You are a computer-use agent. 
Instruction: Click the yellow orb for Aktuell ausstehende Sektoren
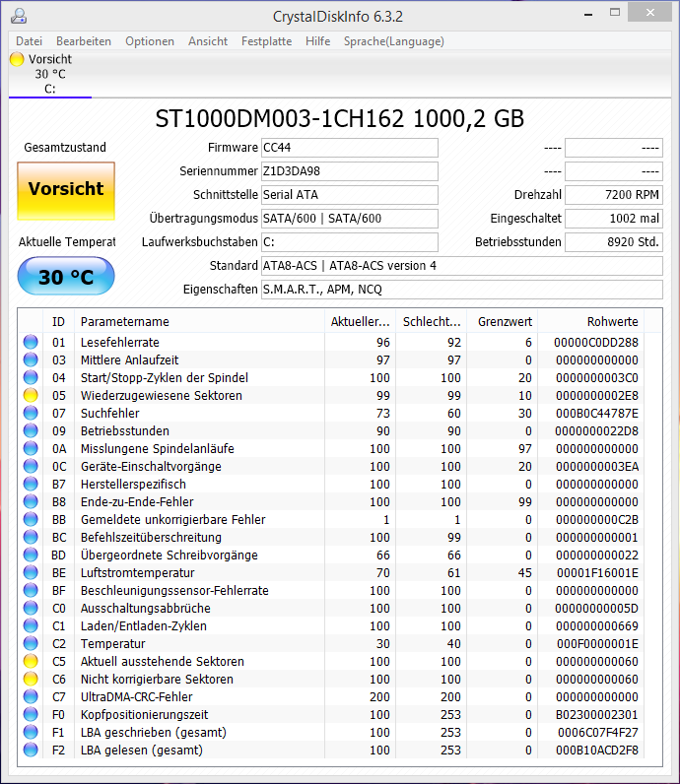coord(31,662)
